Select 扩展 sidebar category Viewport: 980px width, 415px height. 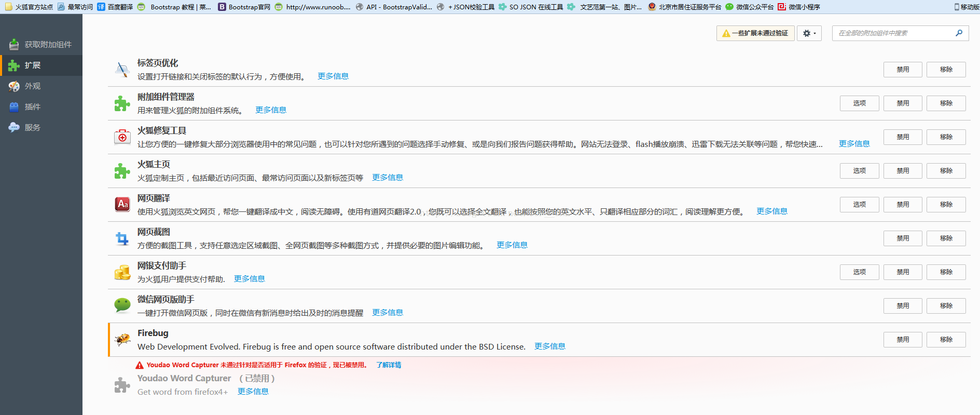(x=41, y=65)
